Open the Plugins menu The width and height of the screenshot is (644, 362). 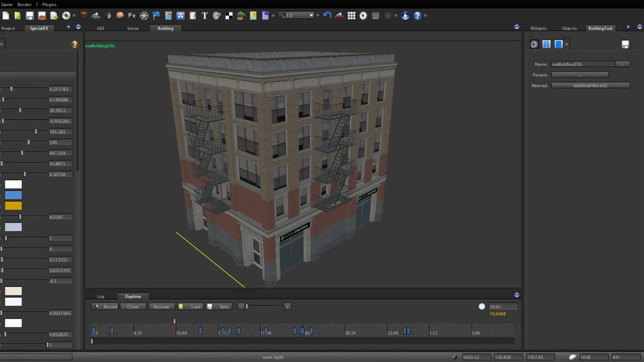[49, 4]
